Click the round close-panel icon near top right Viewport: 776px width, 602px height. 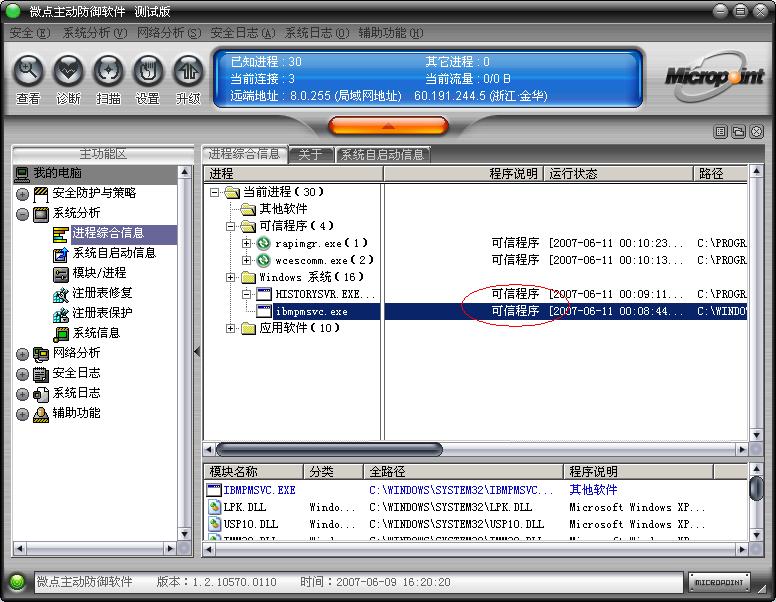point(757,132)
